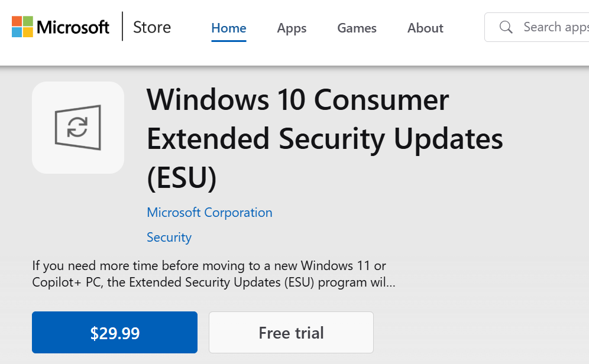Image resolution: width=589 pixels, height=364 pixels.
Task: Open the Microsoft Corporation publisher link
Action: (x=209, y=212)
